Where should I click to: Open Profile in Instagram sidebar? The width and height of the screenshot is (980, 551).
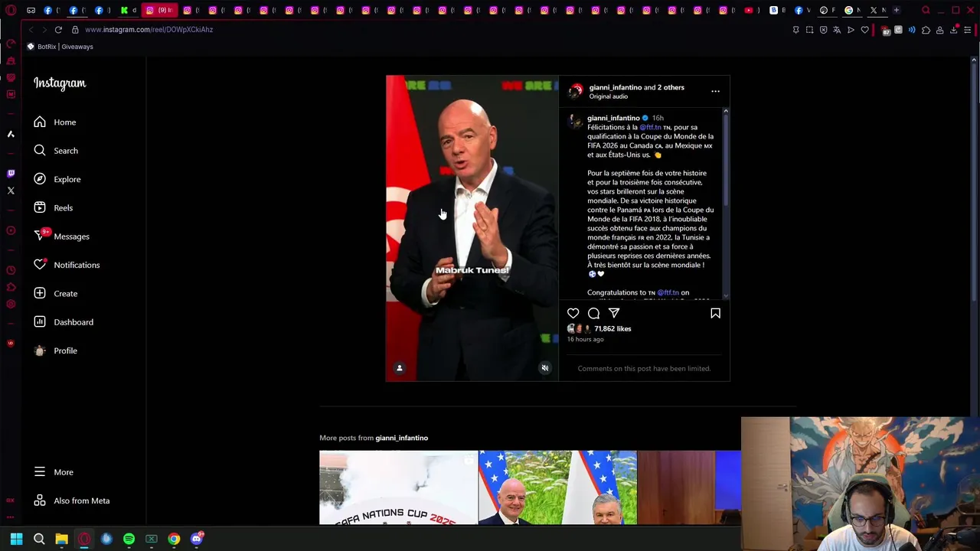point(56,350)
